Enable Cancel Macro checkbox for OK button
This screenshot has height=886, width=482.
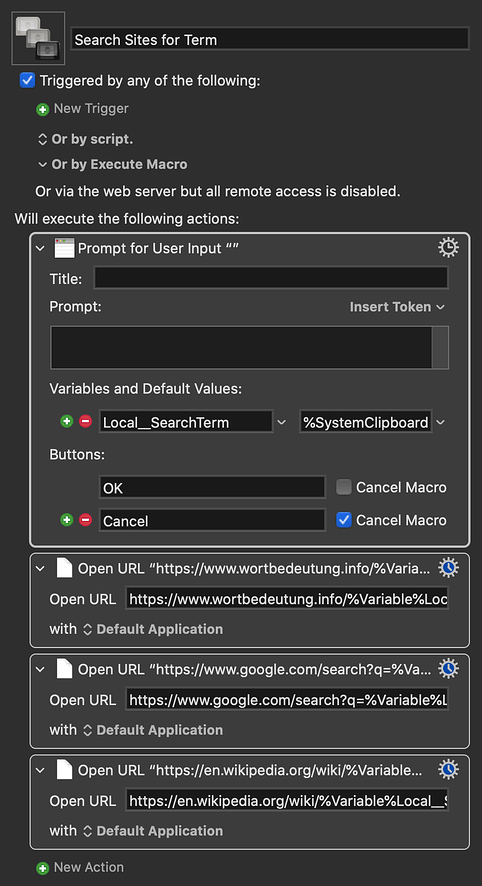344,487
